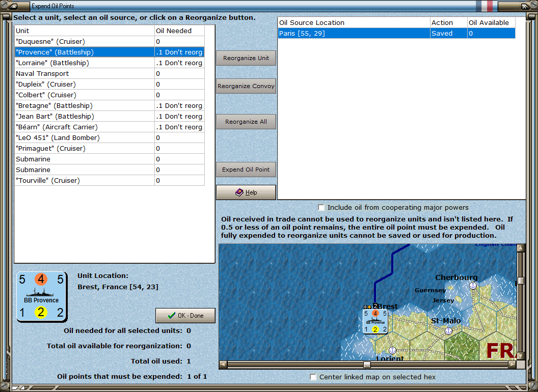
Task: Select the Submarine row above "Tourville"
Action: (x=110, y=170)
